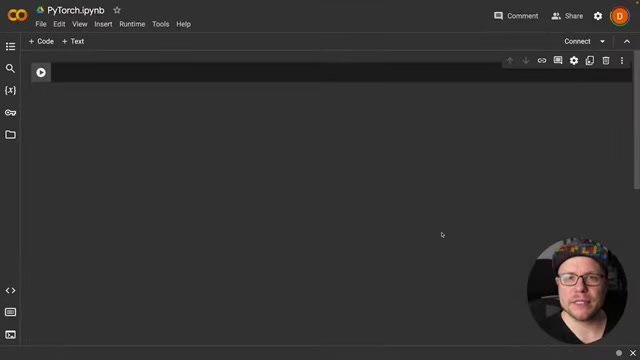The width and height of the screenshot is (640, 360).
Task: Click the Comment button
Action: point(516,16)
